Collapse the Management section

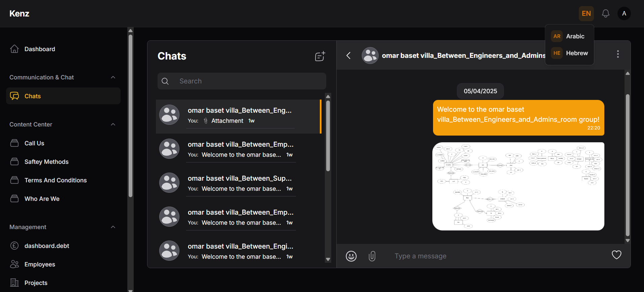coord(113,227)
